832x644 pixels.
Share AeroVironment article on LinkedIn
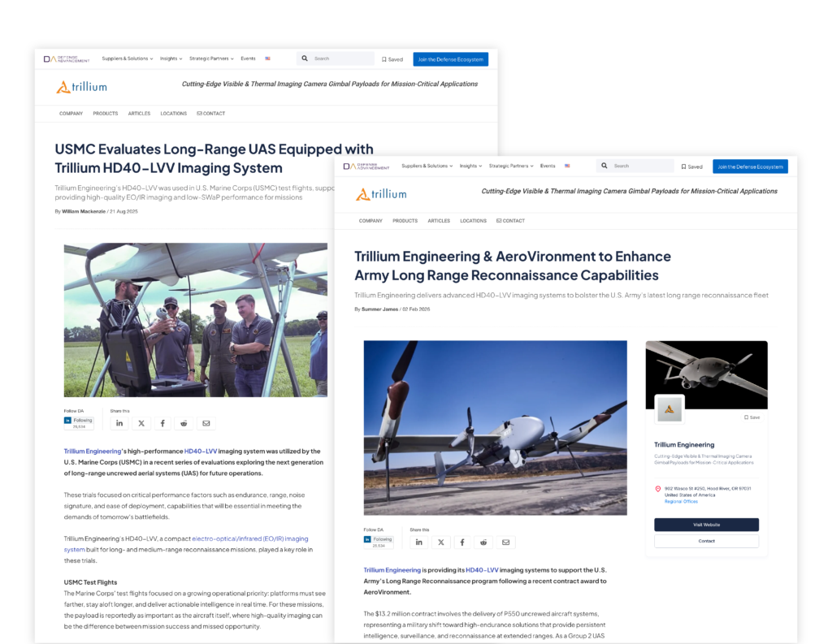tap(419, 542)
